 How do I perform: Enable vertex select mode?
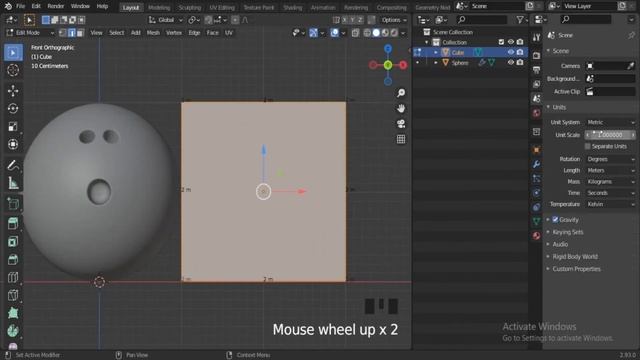(x=63, y=33)
